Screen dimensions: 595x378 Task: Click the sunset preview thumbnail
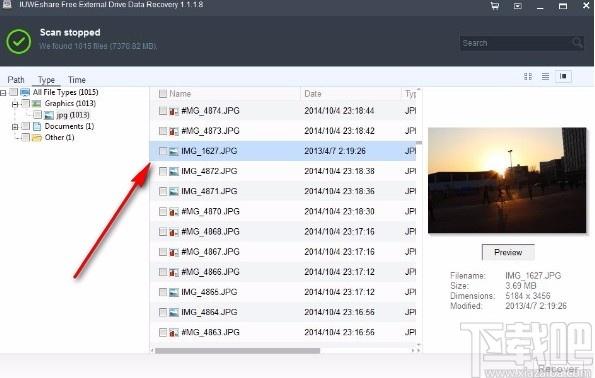507,180
